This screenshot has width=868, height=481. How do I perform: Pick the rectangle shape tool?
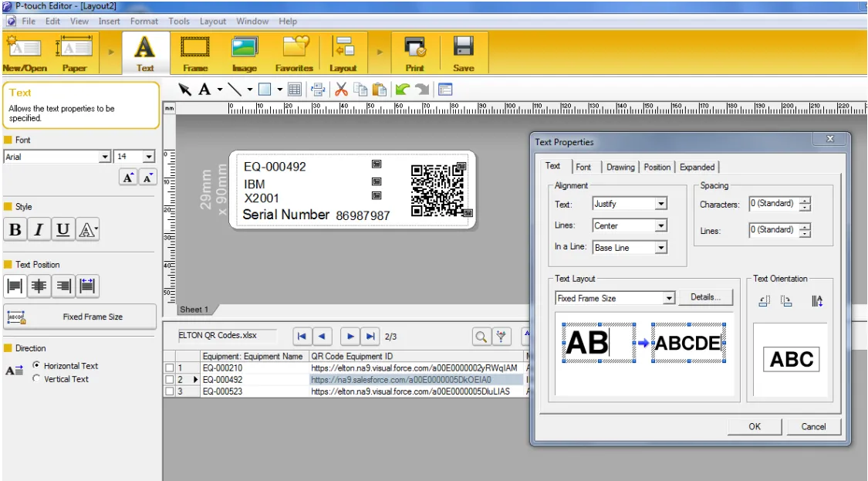point(265,90)
